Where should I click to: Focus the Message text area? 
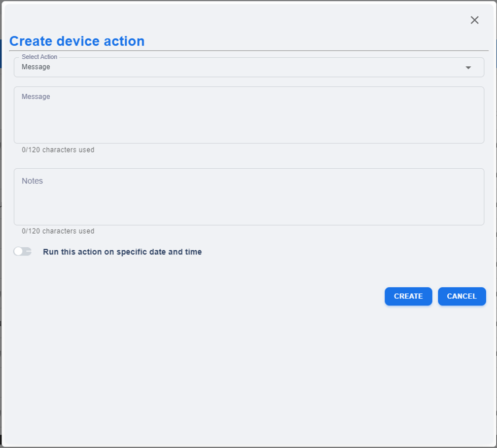click(248, 119)
